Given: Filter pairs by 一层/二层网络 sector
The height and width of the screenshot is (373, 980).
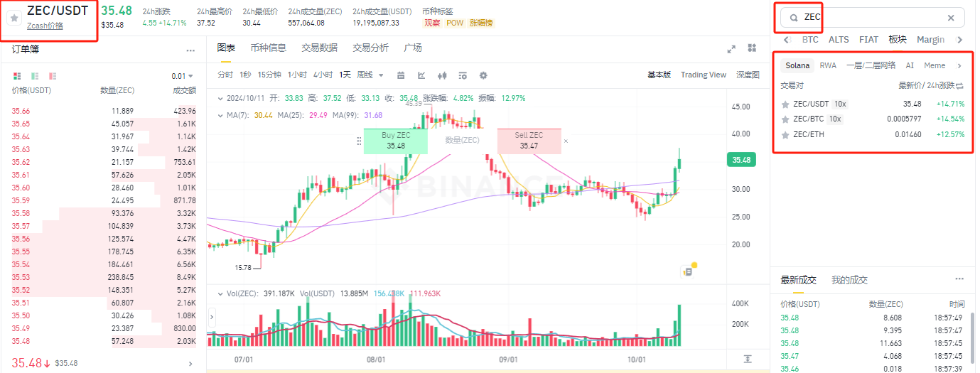Looking at the screenshot, I should click(x=871, y=65).
